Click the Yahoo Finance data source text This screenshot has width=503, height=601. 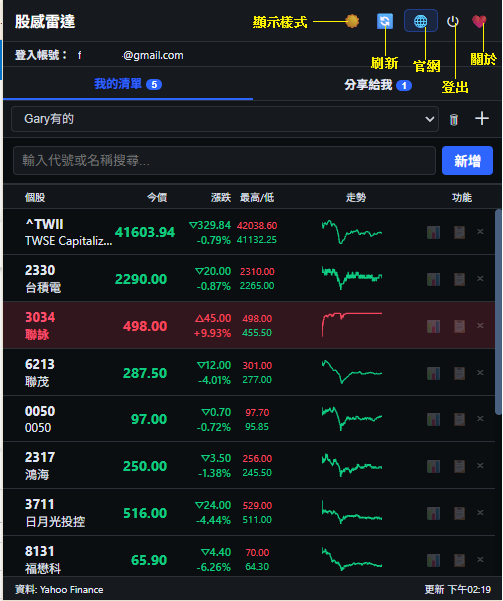point(71,590)
